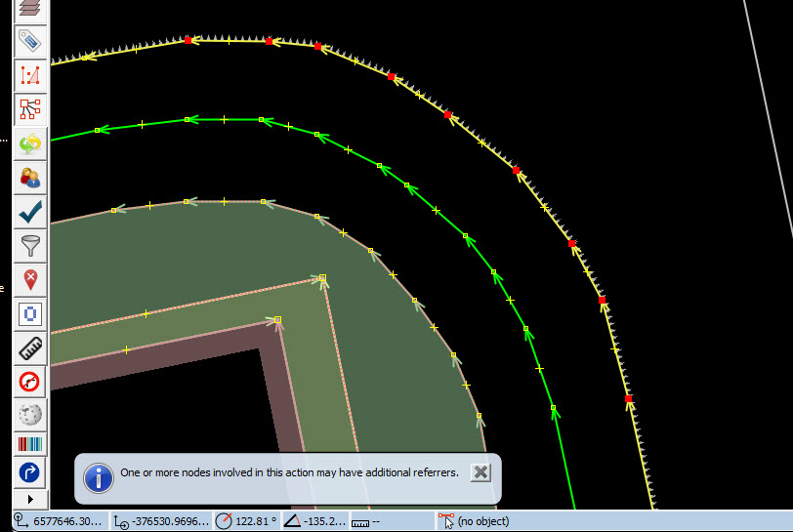This screenshot has height=532, width=793.
Task: Click the latitude value 6577646.30 in the status bar
Action: coord(67,521)
